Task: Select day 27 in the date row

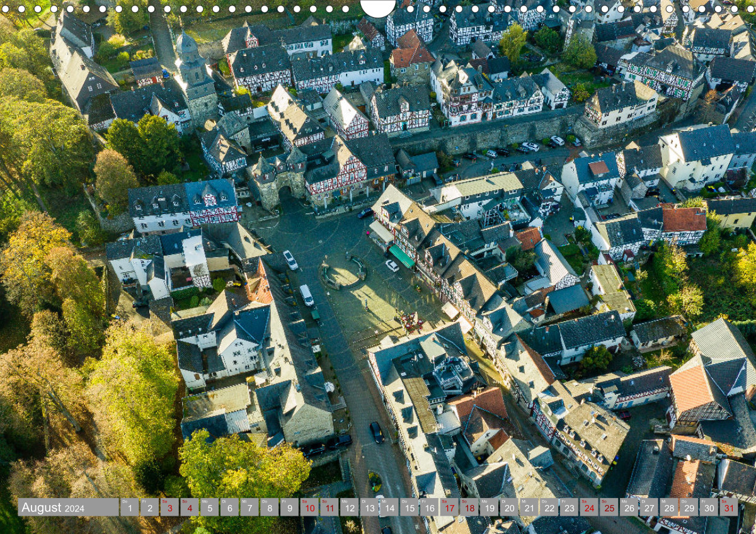Action: tap(650, 508)
